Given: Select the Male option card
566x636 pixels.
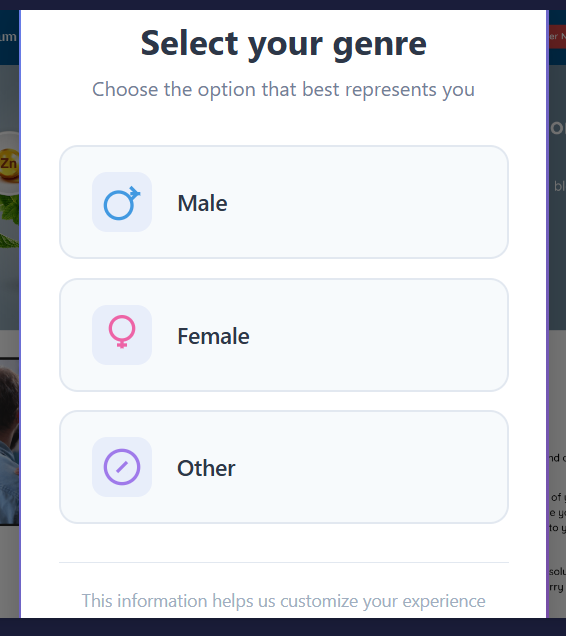Looking at the screenshot, I should [284, 202].
